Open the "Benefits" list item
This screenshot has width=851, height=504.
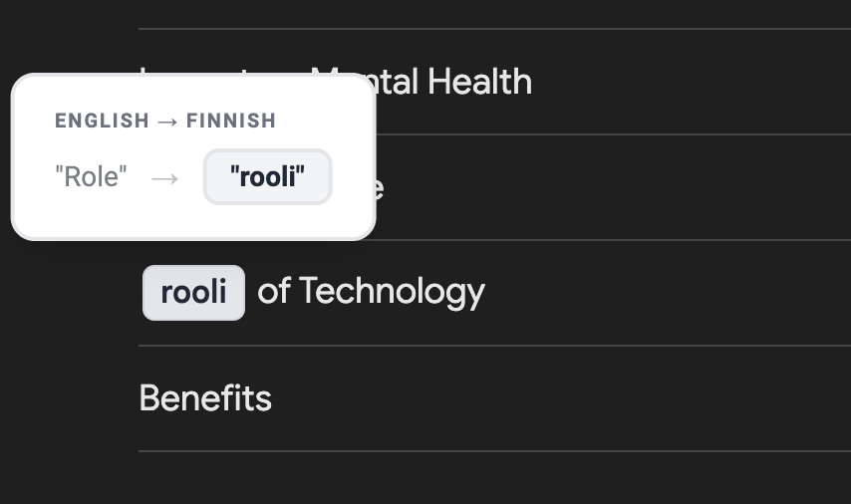[x=205, y=398]
